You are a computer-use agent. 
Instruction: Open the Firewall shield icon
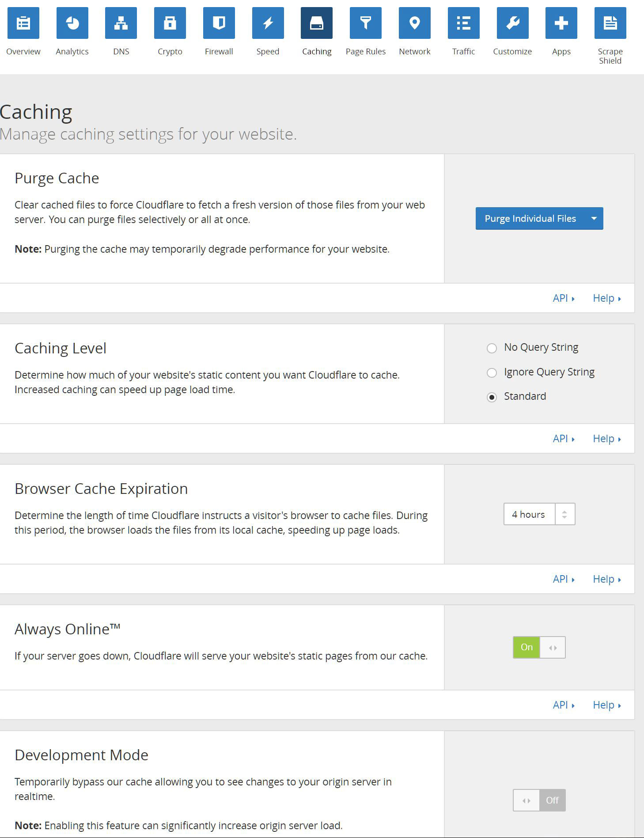pyautogui.click(x=219, y=23)
